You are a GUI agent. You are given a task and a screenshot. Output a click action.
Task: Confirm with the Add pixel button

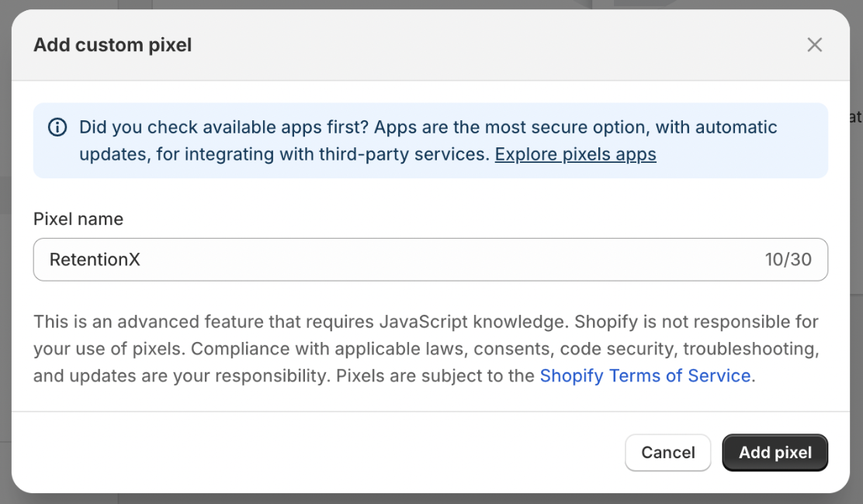(775, 453)
